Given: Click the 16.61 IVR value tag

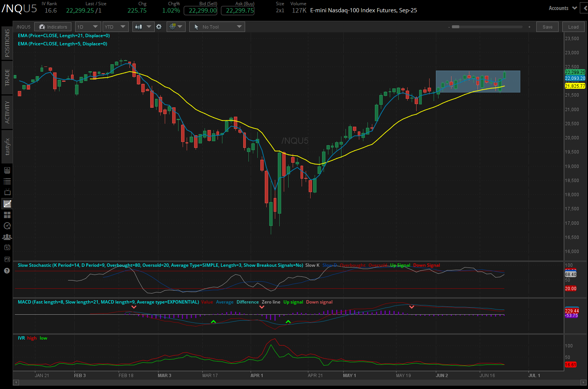Looking at the screenshot, I should coord(571,365).
